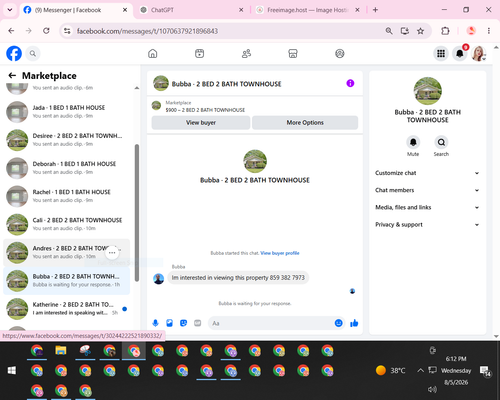The width and height of the screenshot is (500, 400).
Task: Open the Reels video icon
Action: 199,53
